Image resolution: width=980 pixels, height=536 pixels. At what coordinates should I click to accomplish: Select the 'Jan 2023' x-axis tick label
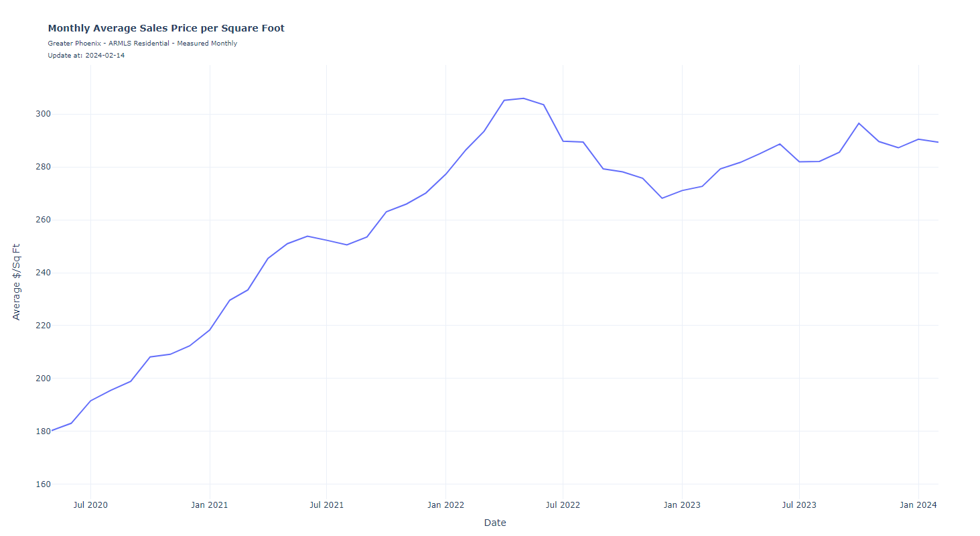pyautogui.click(x=682, y=505)
